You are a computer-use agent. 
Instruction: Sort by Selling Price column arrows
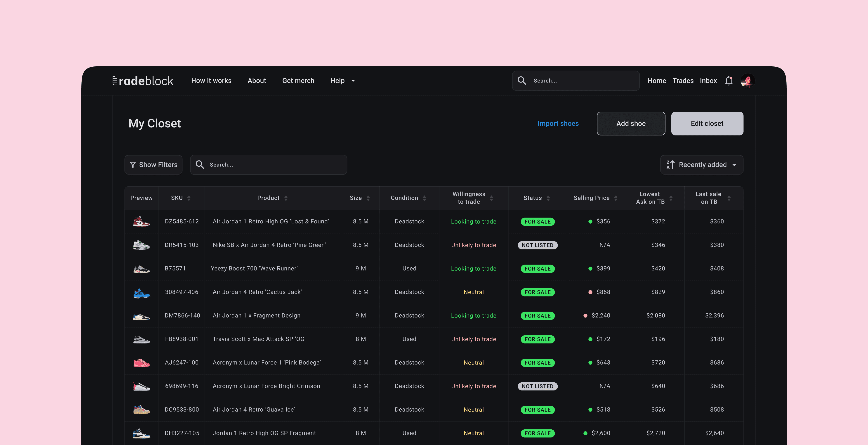[616, 198]
